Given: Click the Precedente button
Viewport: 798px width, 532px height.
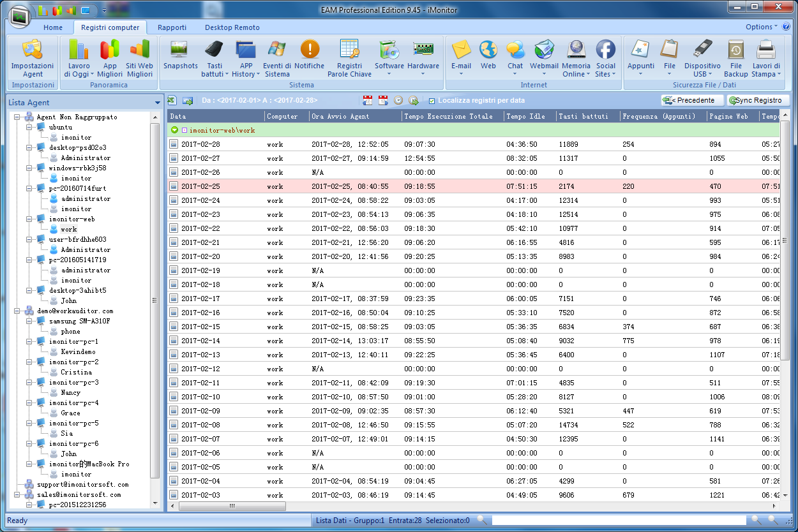Looking at the screenshot, I should pos(693,100).
